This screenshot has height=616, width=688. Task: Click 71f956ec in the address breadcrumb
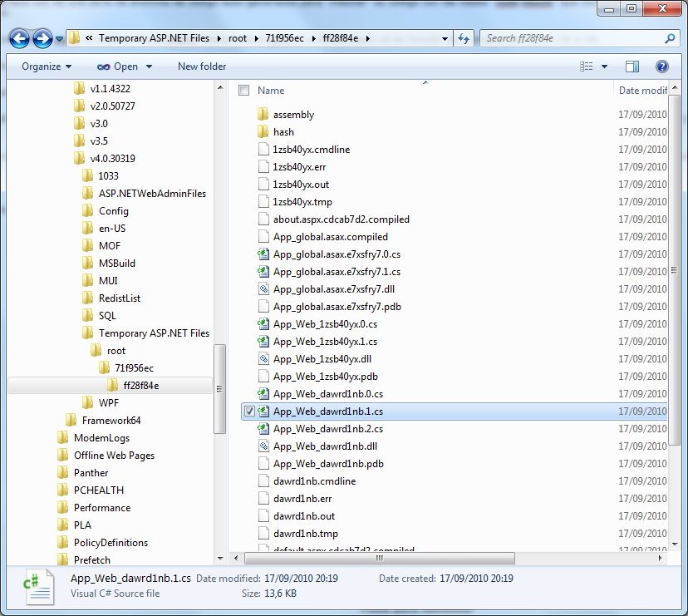click(284, 38)
